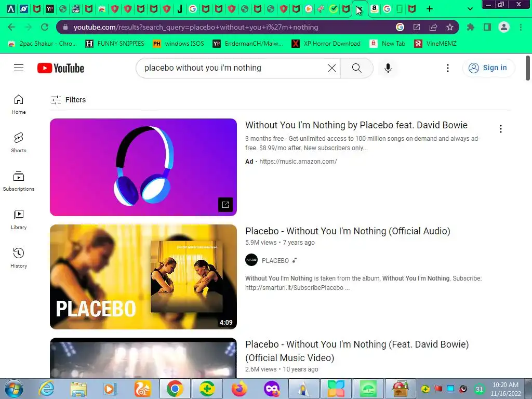Image resolution: width=532 pixels, height=399 pixels.
Task: Play Placebo Official Audio thumbnail
Action: [143, 277]
